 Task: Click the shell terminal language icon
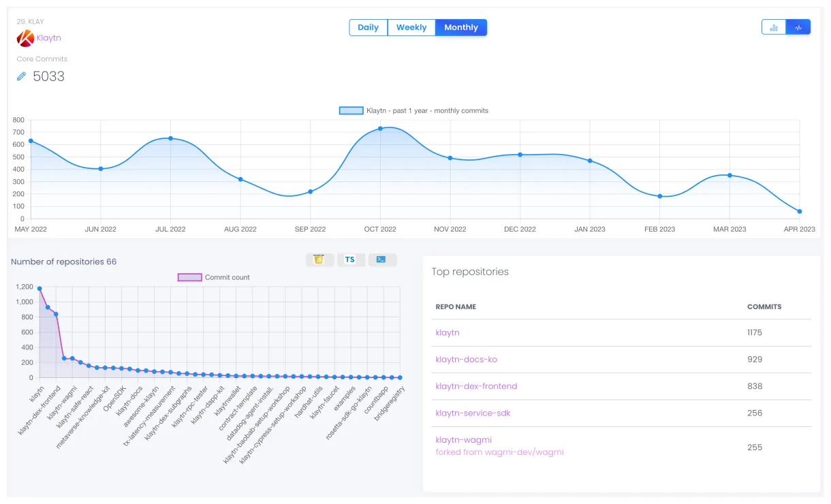(381, 259)
